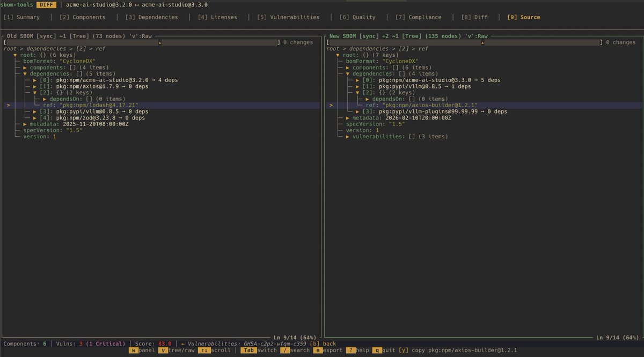644x357 pixels.
Task: Click the '?' help shortcut
Action: click(x=358, y=351)
